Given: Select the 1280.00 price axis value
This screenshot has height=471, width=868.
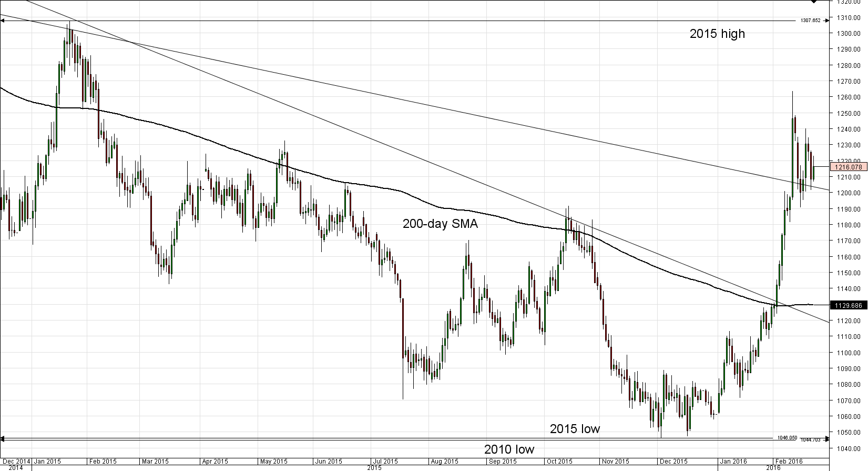Looking at the screenshot, I should (x=850, y=65).
